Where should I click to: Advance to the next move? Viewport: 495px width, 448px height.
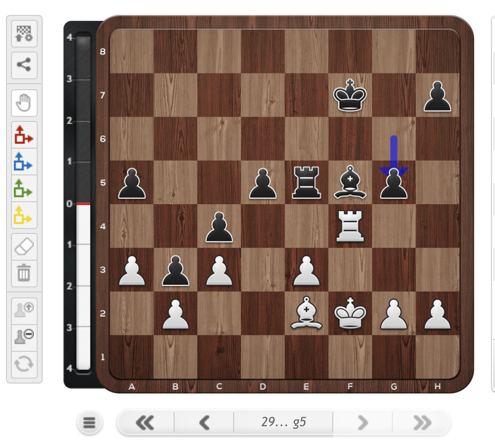click(x=363, y=423)
